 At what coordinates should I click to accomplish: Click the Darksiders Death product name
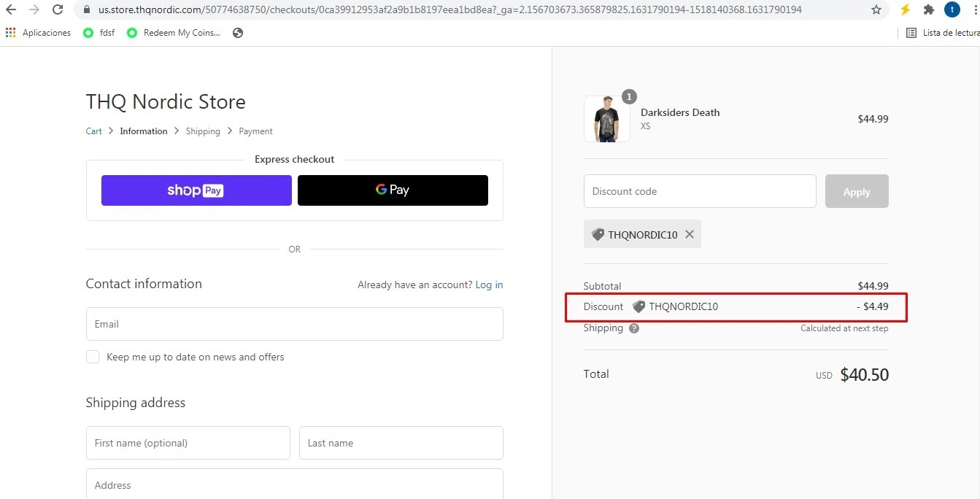680,112
